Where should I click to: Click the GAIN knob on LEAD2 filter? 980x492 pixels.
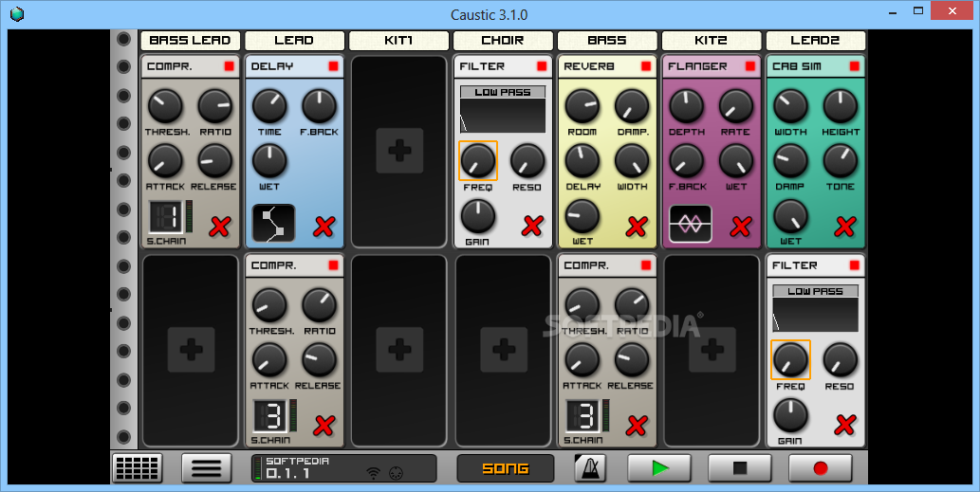tap(790, 414)
